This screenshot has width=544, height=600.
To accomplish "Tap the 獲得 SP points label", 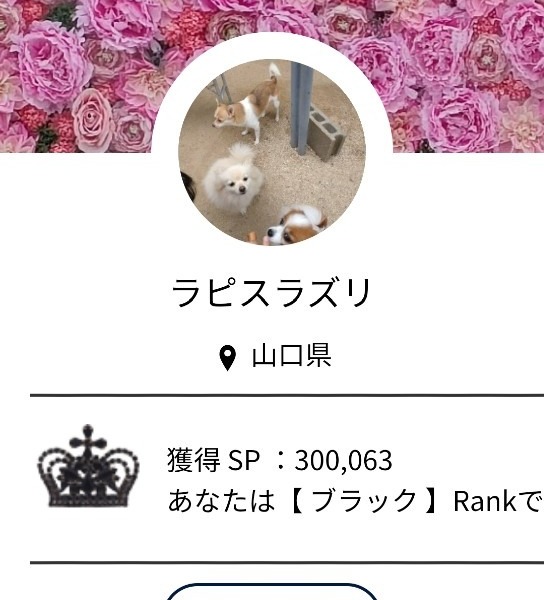I will 213,460.
